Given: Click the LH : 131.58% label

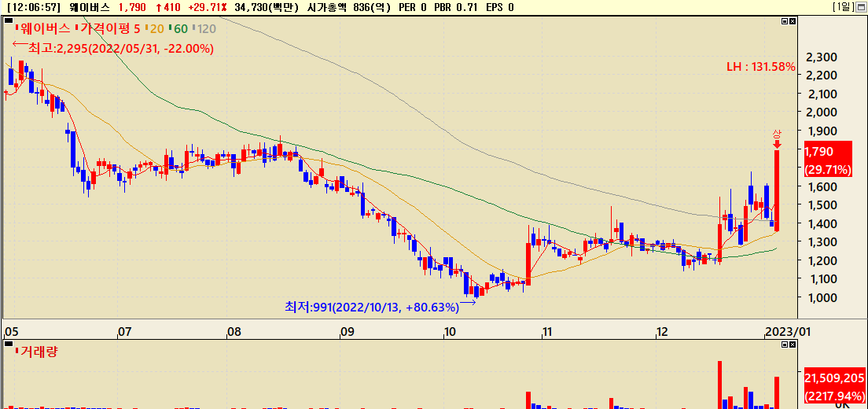Looking at the screenshot, I should coord(761,67).
